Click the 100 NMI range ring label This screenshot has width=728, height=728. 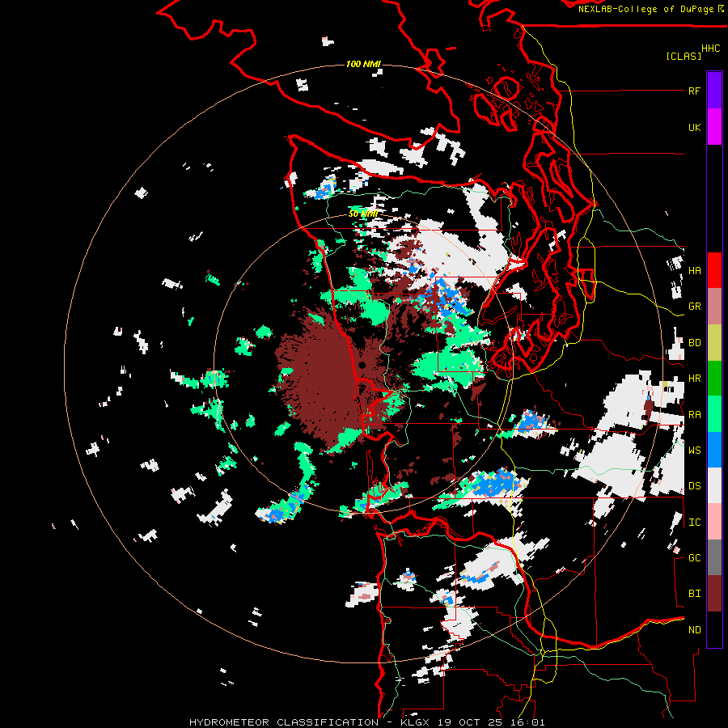[x=363, y=64]
